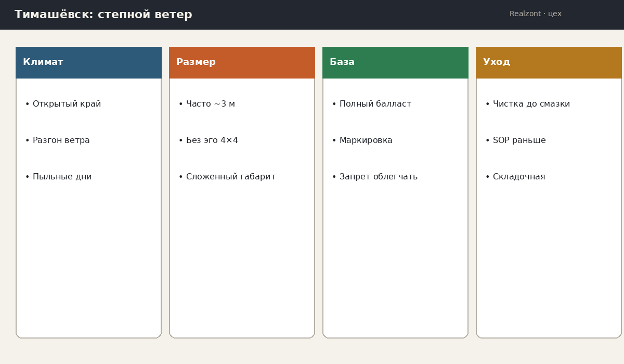
Task: Click the Климат column header
Action: [88, 62]
